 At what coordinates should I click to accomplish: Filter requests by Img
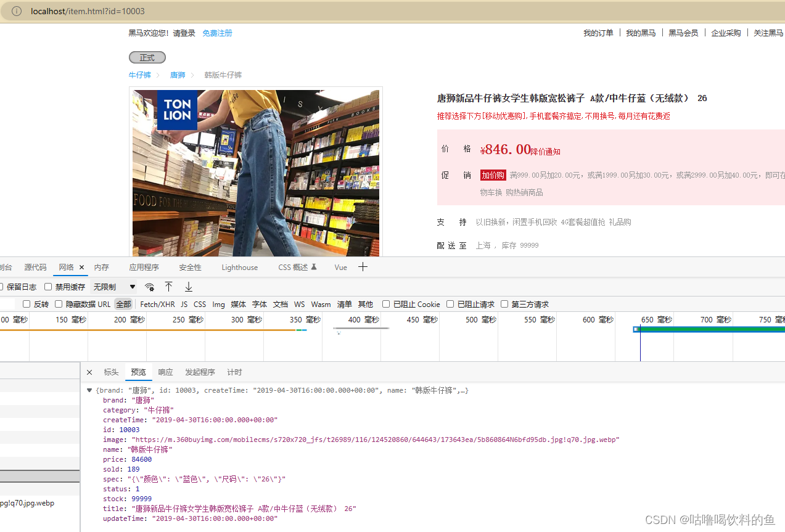coord(219,304)
